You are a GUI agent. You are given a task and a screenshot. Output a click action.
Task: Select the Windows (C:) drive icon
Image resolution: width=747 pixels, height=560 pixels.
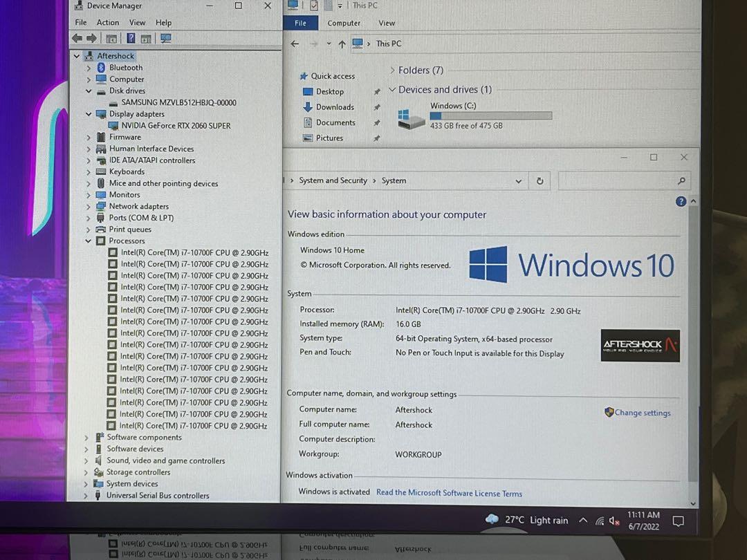(x=412, y=118)
